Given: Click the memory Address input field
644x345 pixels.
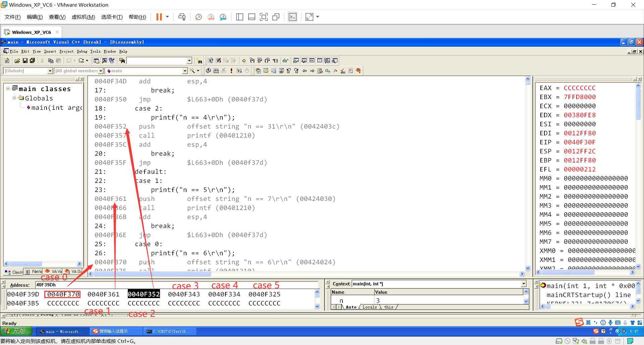Looking at the screenshot, I should [177, 285].
